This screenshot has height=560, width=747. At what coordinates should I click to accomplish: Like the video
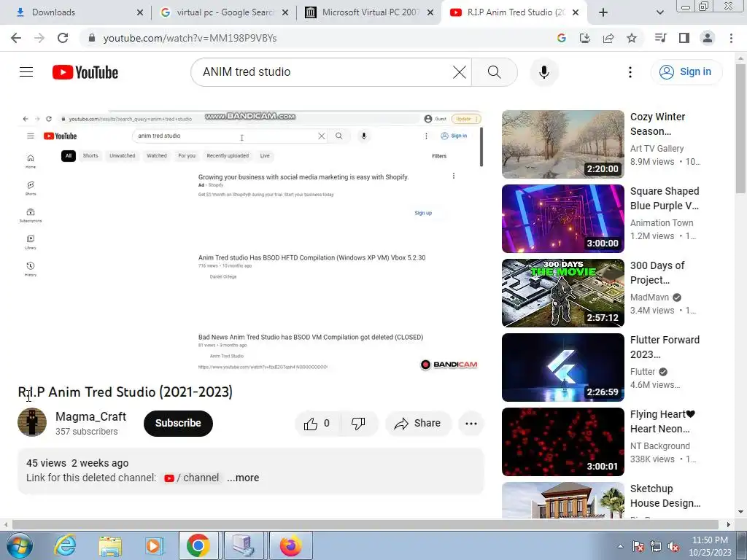click(x=318, y=424)
